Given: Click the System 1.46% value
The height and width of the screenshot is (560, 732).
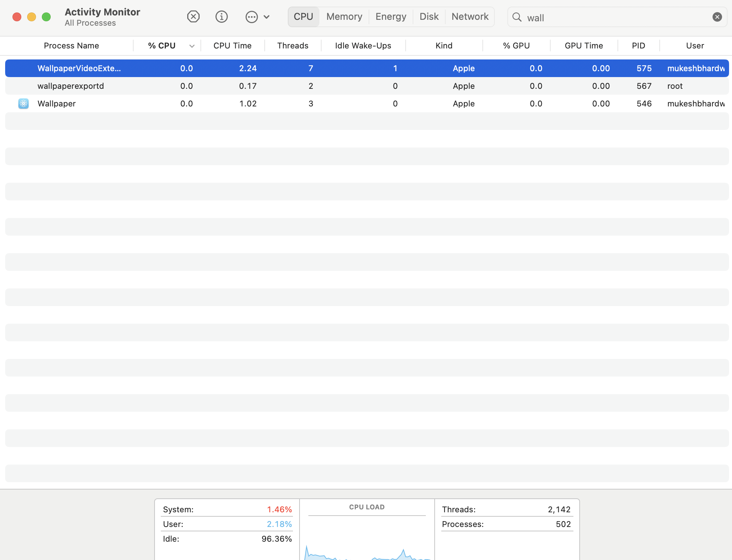Looking at the screenshot, I should coord(279,509).
